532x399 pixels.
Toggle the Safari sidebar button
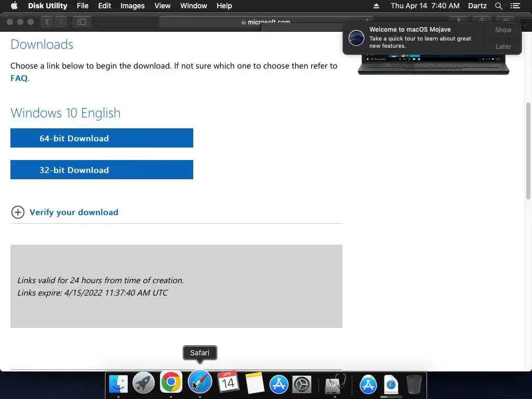(82, 22)
